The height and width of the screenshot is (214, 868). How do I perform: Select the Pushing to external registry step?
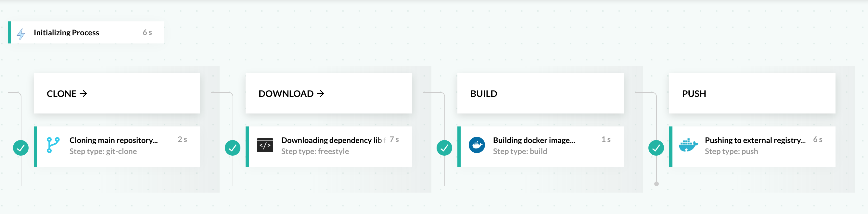[755, 140]
